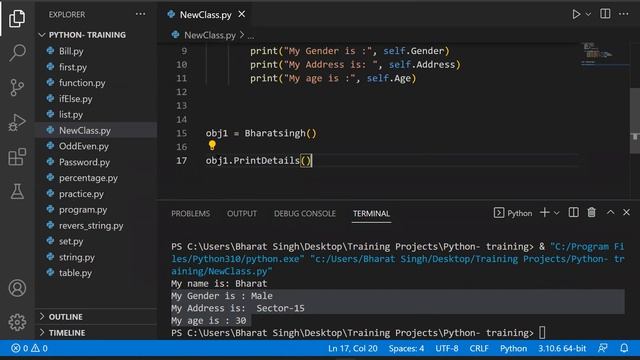The image size is (640, 360).
Task: Click the breadcrumb ellipsis after NewClass.py
Action: tap(251, 36)
